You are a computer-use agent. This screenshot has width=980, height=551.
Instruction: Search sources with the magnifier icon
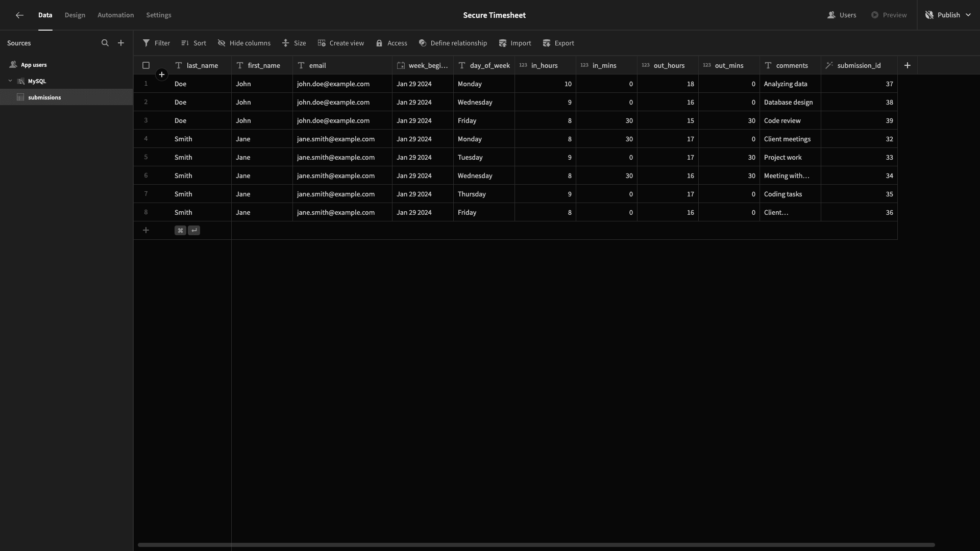105,43
